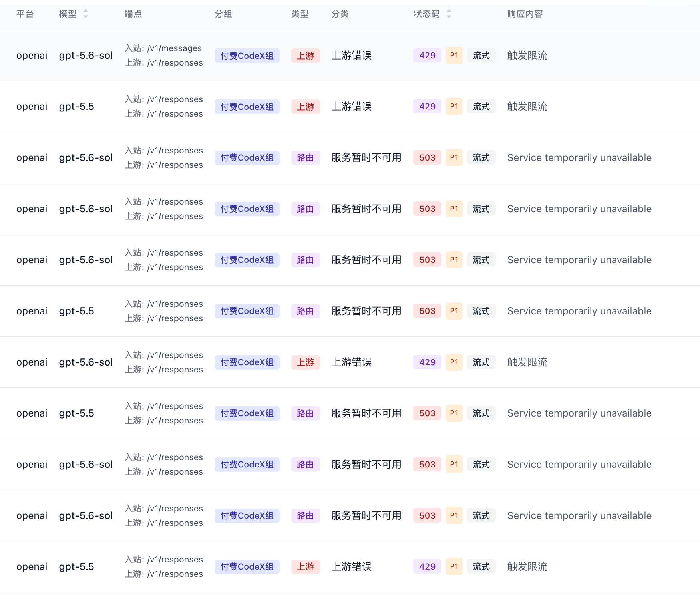Click 流式 tag in the /v1/messages 429 row
This screenshot has height=600, width=700.
(481, 56)
